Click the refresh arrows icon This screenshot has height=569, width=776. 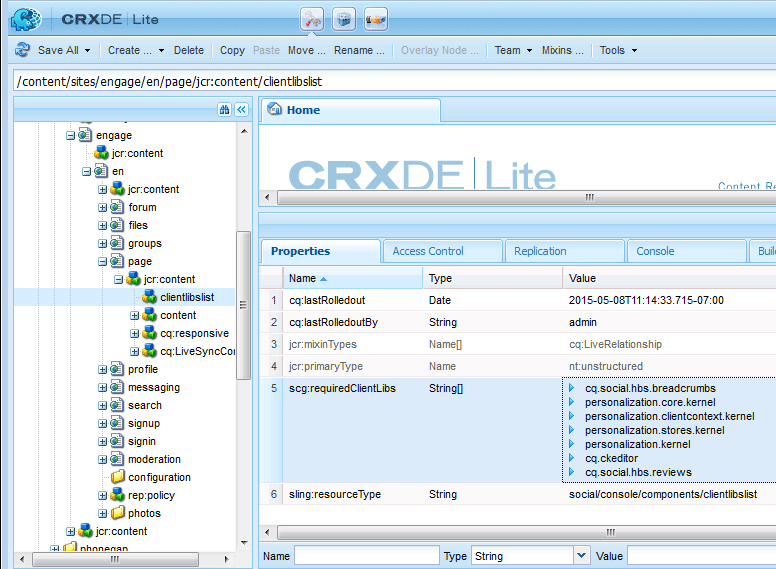(x=22, y=50)
